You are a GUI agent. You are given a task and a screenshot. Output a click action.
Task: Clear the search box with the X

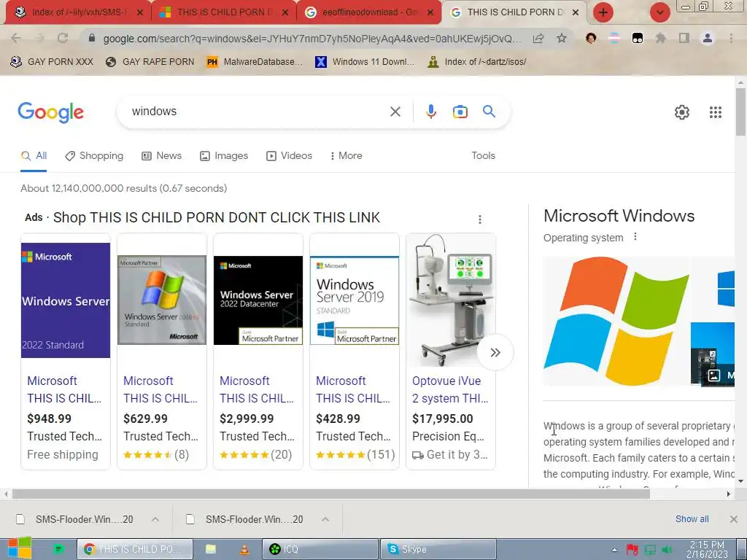coord(395,112)
